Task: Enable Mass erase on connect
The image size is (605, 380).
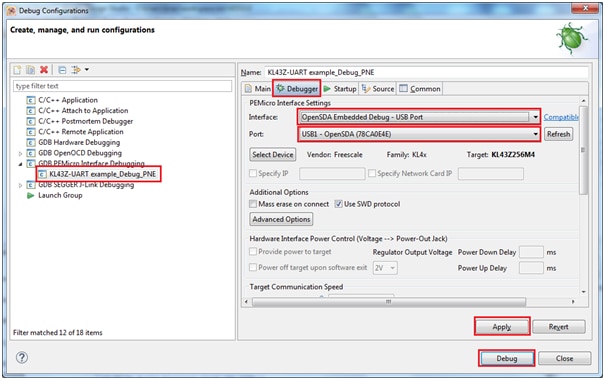Action: point(253,204)
